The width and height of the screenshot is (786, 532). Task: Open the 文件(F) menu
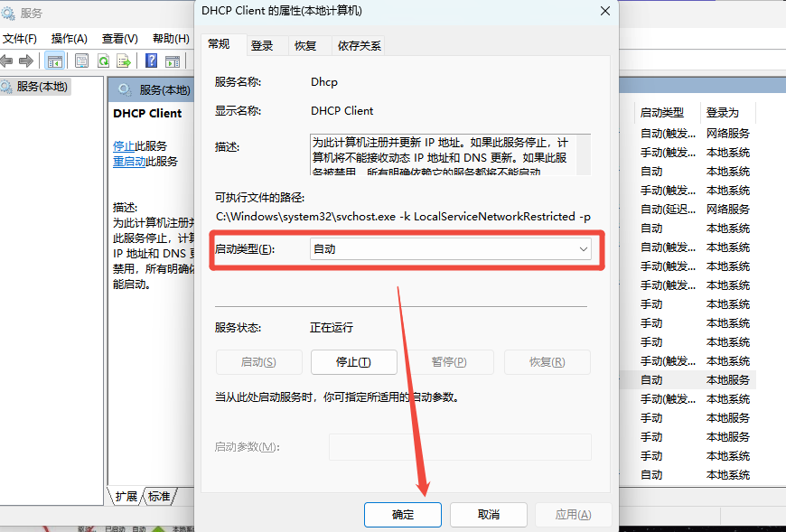pos(19,38)
